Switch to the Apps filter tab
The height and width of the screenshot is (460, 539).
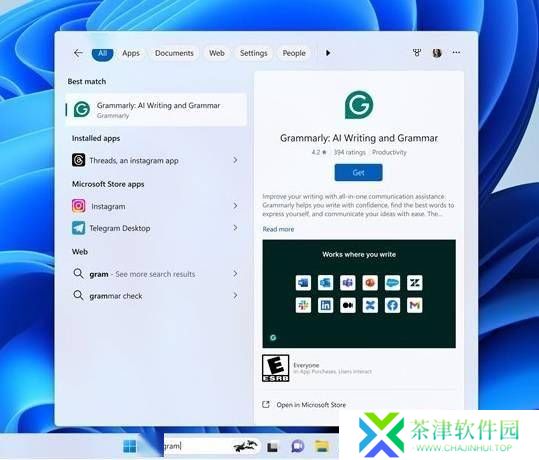pyautogui.click(x=131, y=53)
